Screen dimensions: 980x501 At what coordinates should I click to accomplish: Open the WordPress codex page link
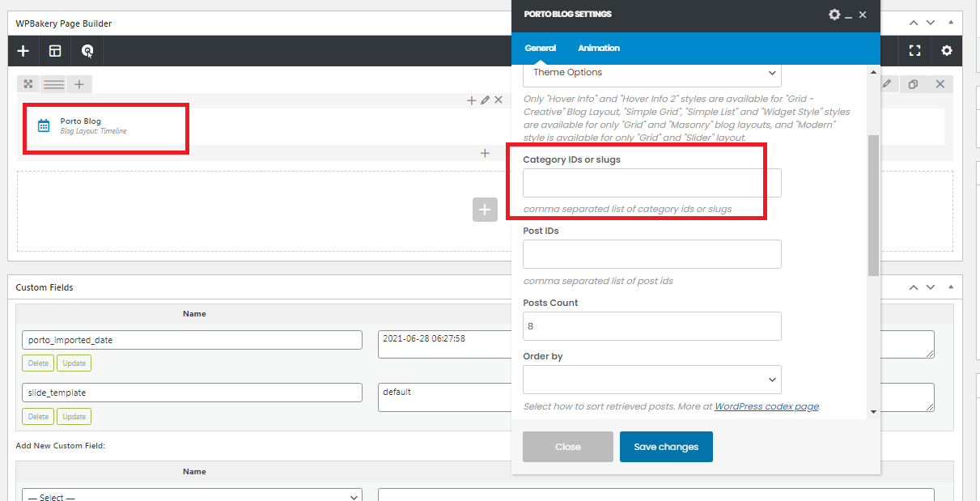tap(766, 406)
